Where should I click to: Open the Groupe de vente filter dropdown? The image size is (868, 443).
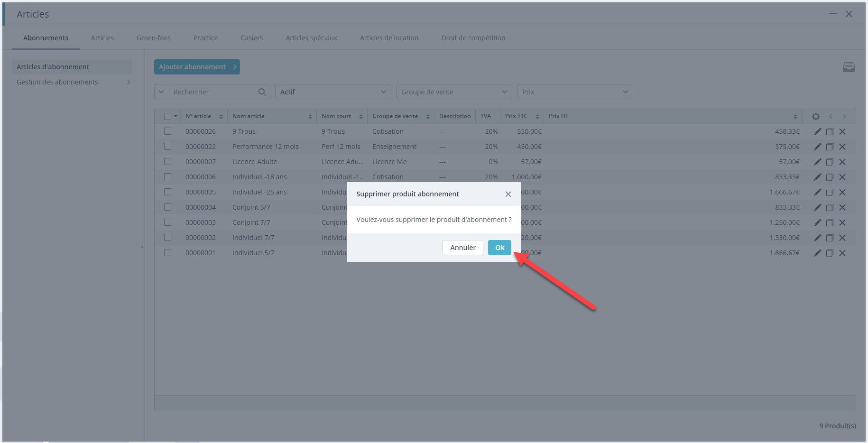(x=454, y=92)
